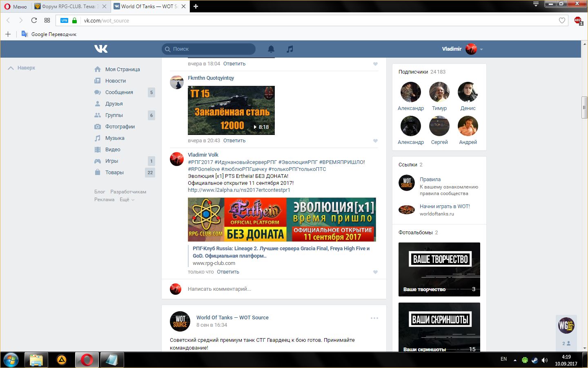This screenshot has width=588, height=368.
Task: Like Fkmthn Quotqyintqy's comment
Action: coord(375,141)
